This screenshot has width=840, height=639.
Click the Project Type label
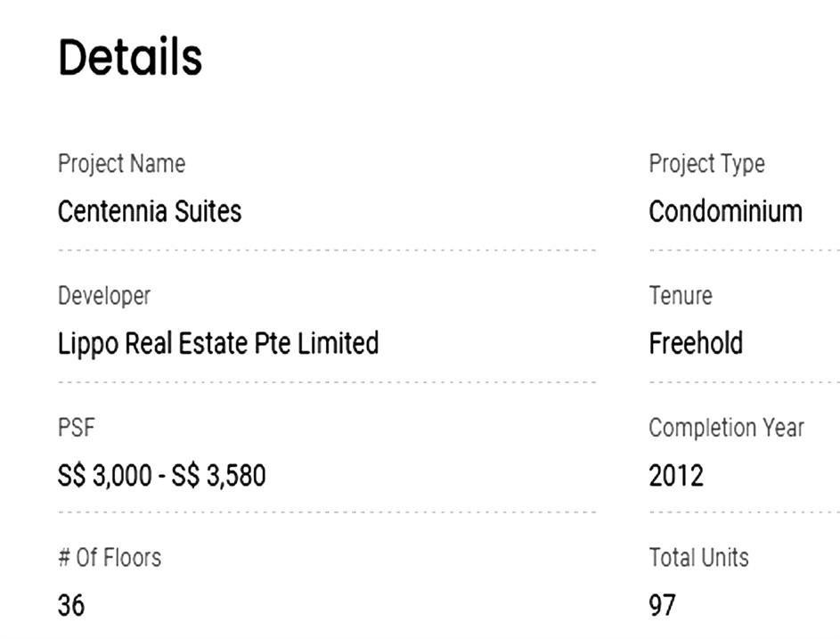[x=706, y=163]
